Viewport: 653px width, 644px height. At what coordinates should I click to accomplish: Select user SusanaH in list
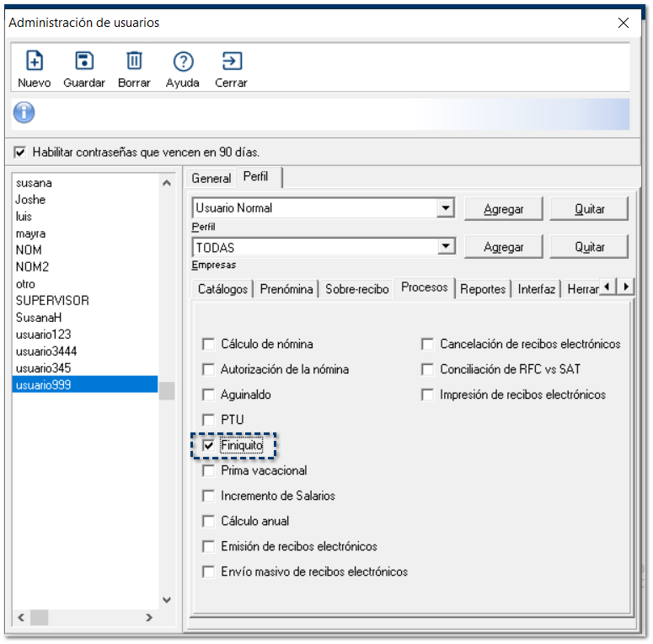85,318
